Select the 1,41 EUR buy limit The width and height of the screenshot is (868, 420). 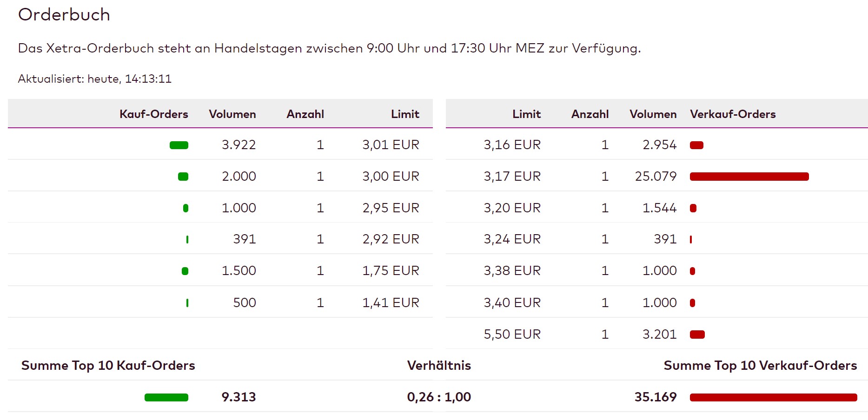(391, 303)
